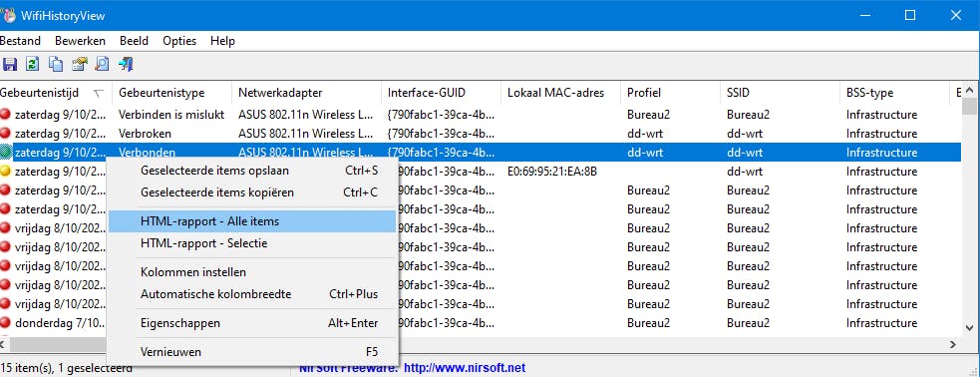Click the 'Verbonden' cell in highlighted row
This screenshot has height=377, width=980.
coord(147,152)
